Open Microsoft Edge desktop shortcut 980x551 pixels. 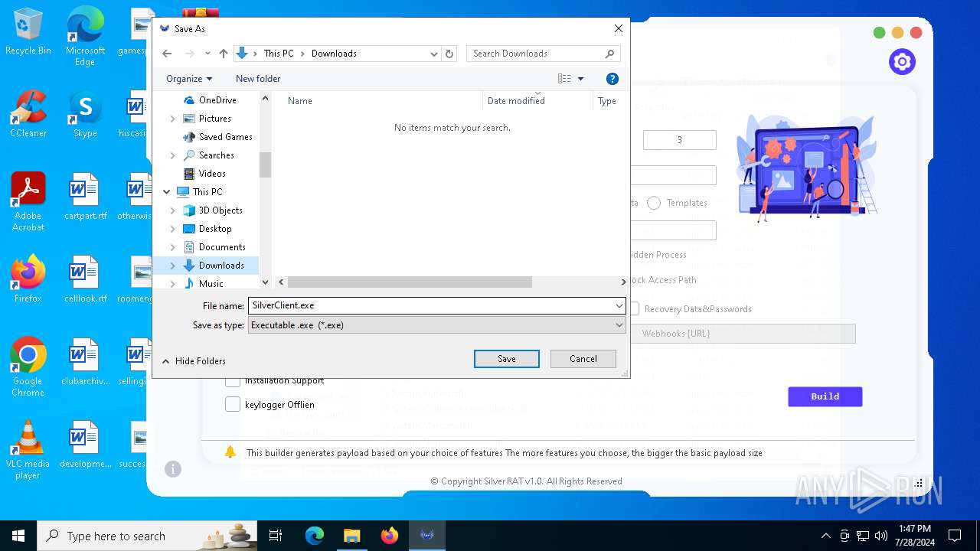(85, 37)
